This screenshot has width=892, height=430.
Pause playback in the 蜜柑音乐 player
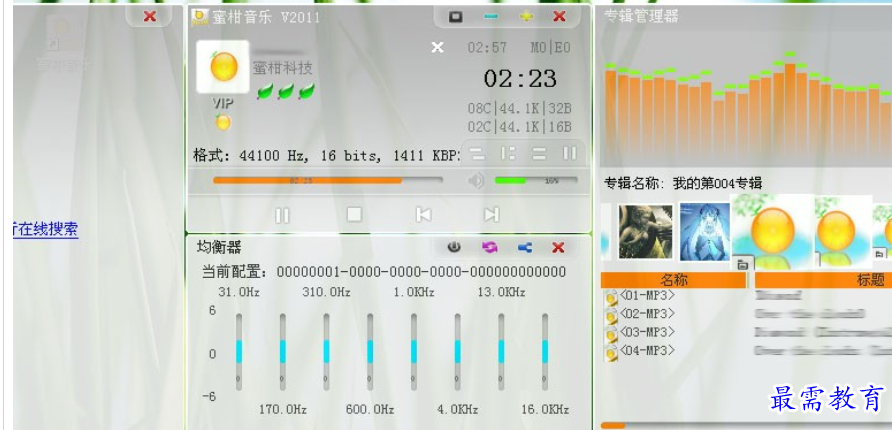[x=282, y=216]
